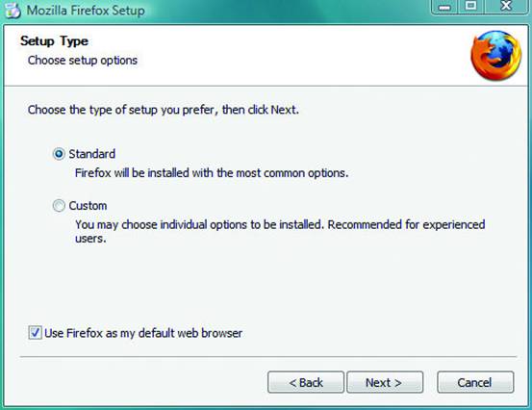Viewport: 532px width, 410px height.
Task: Click the Firefox logo in the header
Action: pyautogui.click(x=495, y=56)
